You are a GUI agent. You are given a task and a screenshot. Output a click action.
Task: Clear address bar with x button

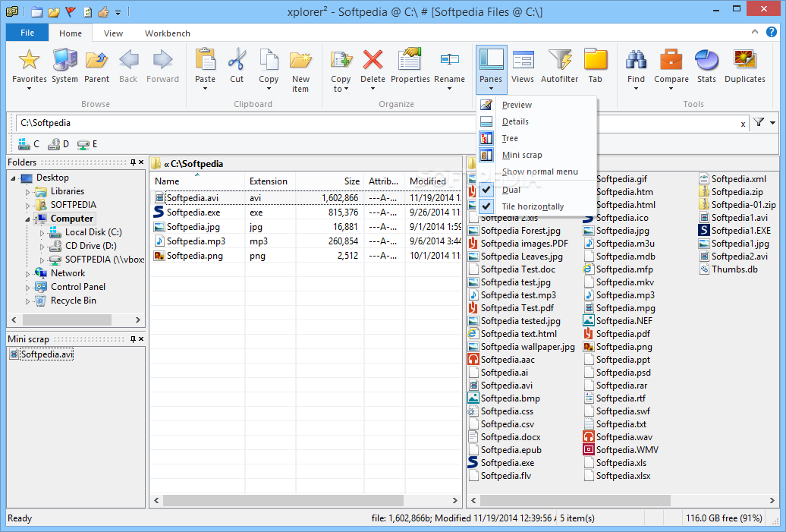pos(743,124)
